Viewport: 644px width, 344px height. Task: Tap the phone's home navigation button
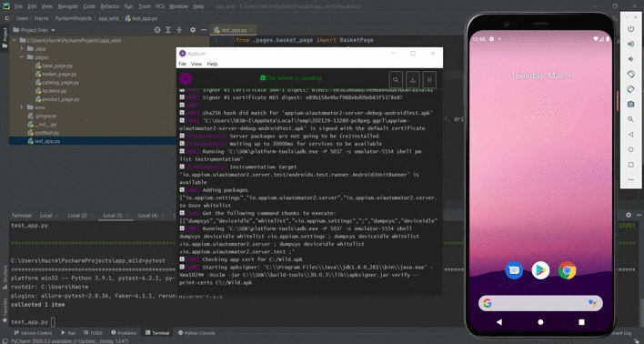[x=540, y=322]
